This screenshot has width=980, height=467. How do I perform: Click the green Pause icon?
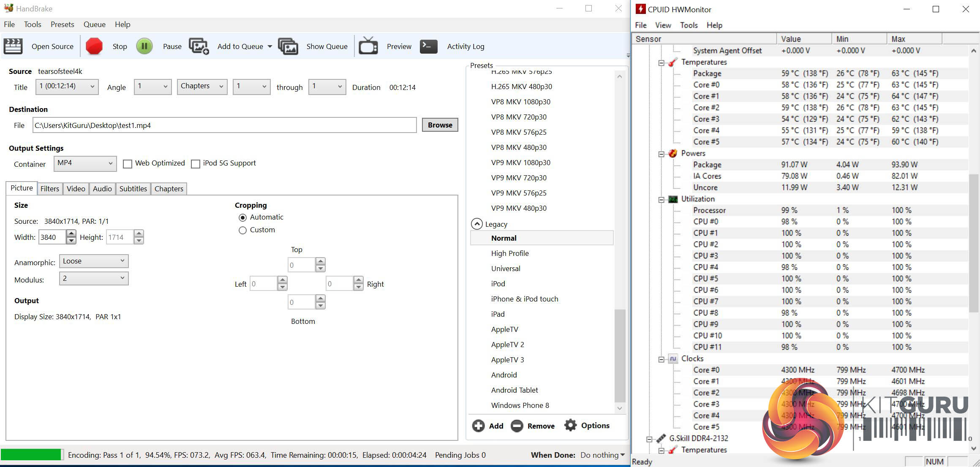pos(144,46)
